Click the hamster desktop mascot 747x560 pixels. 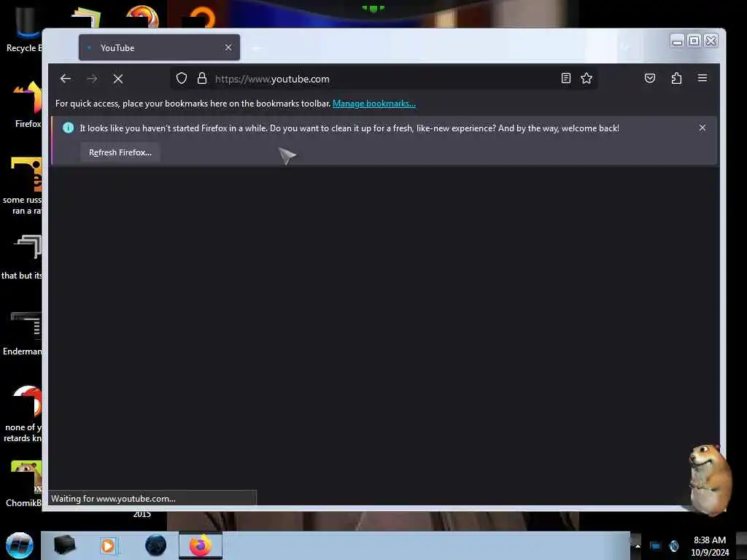pyautogui.click(x=709, y=479)
